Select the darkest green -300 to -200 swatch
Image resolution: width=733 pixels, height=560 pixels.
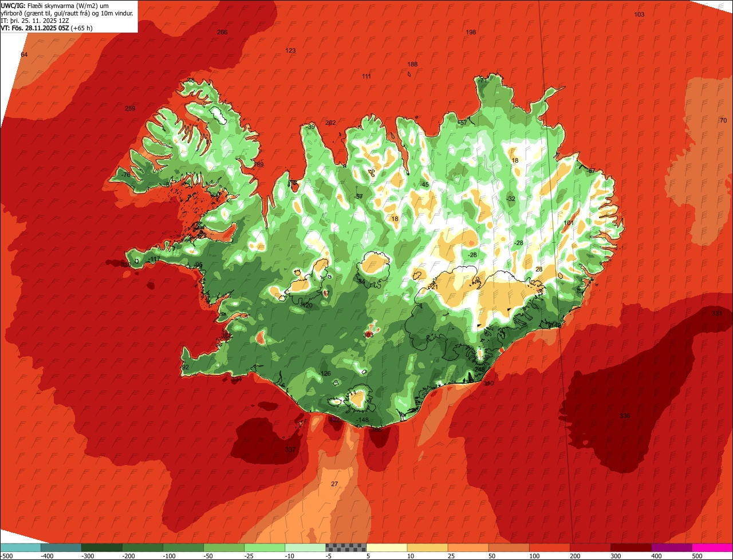102,547
